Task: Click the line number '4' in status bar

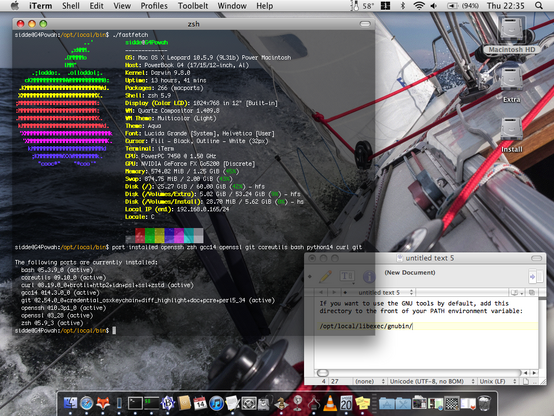Action: click(x=324, y=382)
